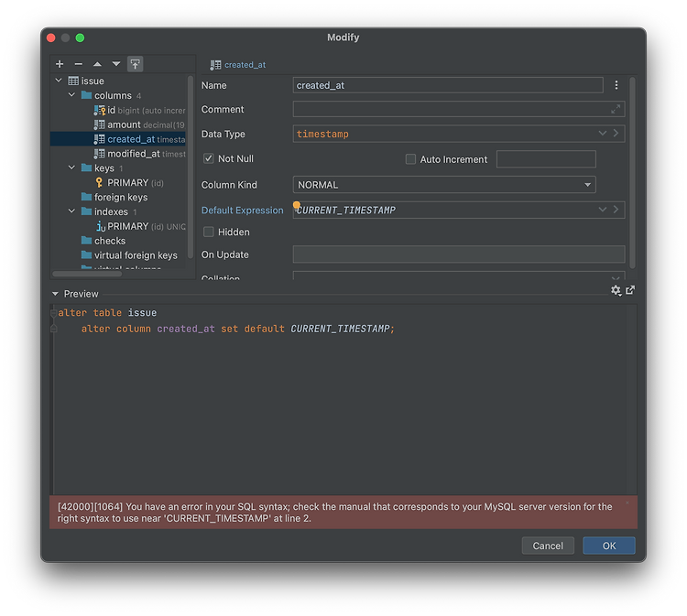Click the alter column line in preview
This screenshot has height=616, width=687.
pos(238,329)
